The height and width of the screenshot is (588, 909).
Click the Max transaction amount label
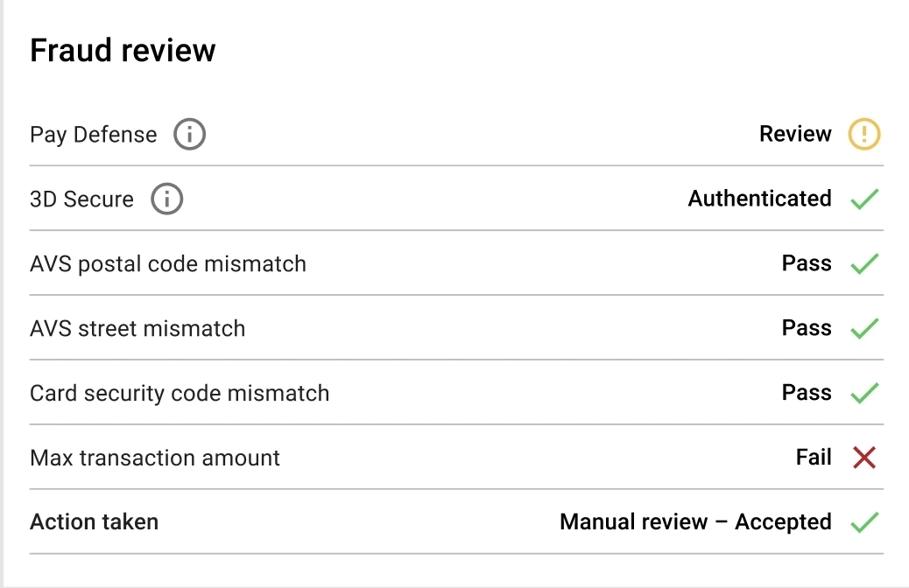point(155,458)
